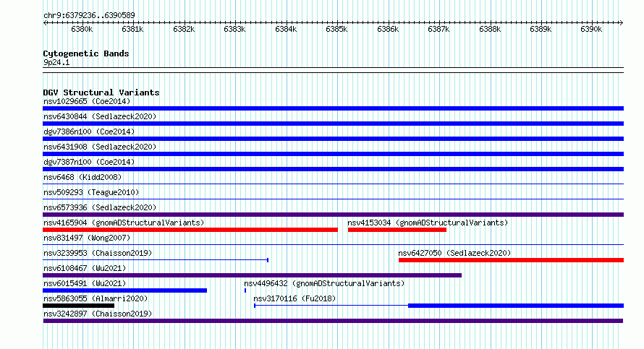Select the blue bar under nsv6431908

[x=333, y=154]
